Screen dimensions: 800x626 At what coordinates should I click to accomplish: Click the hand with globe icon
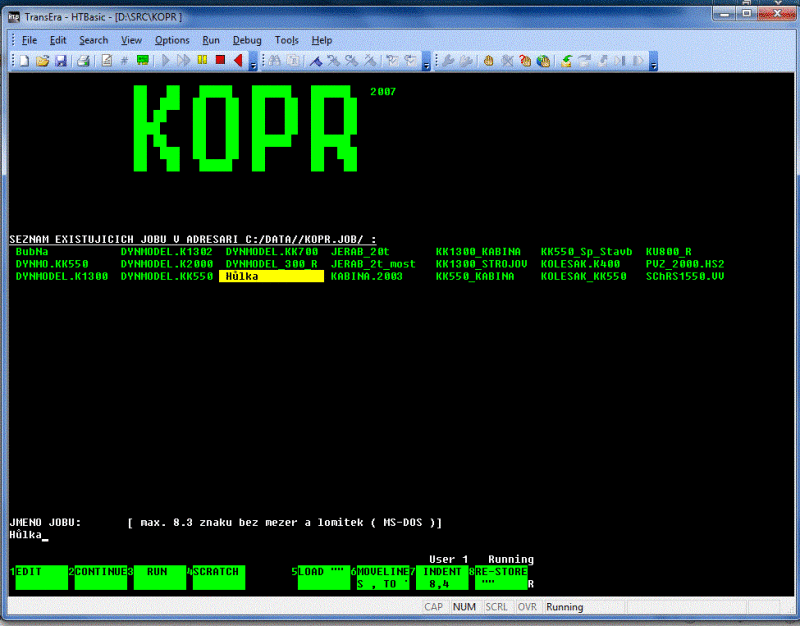tap(543, 61)
